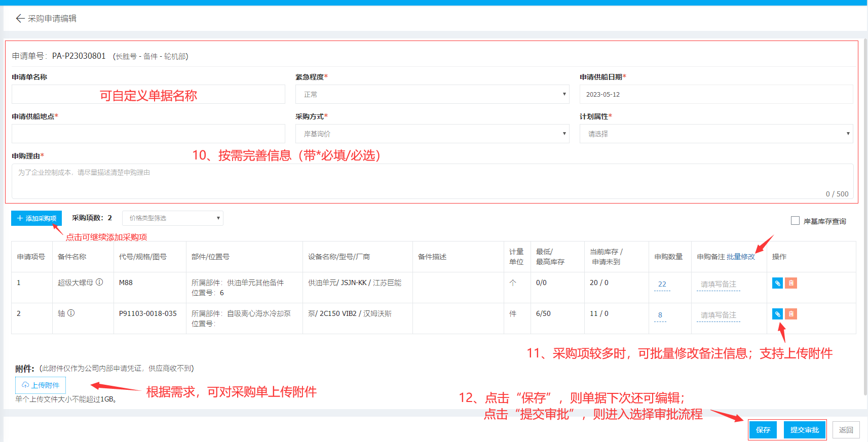868x442 pixels.
Task: Delete the 轴 purchase item
Action: point(791,314)
